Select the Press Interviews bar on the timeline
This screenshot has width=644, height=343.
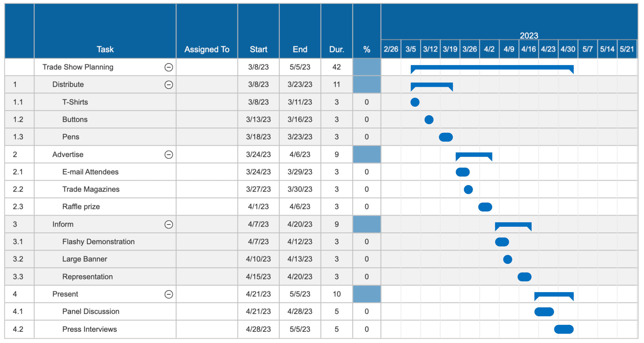(x=564, y=329)
